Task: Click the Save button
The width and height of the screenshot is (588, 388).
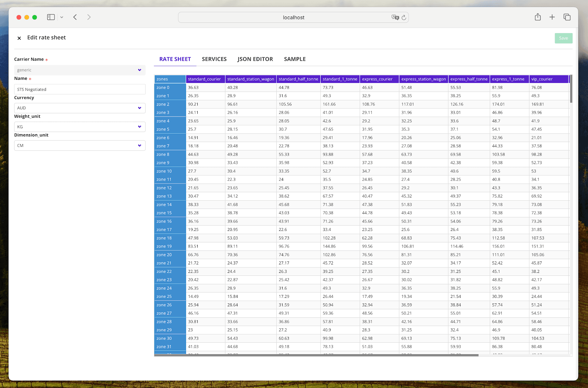Action: (x=563, y=38)
